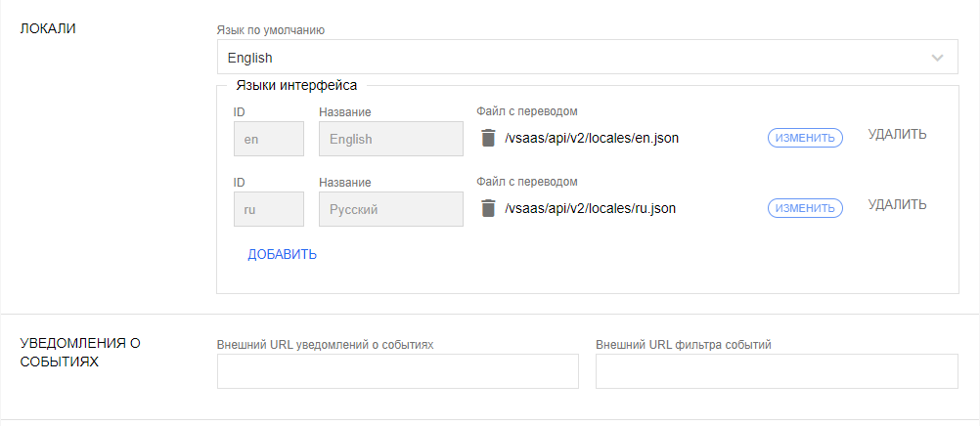Expand the default language chevron arrow
The height and width of the screenshot is (426, 980).
(x=938, y=58)
